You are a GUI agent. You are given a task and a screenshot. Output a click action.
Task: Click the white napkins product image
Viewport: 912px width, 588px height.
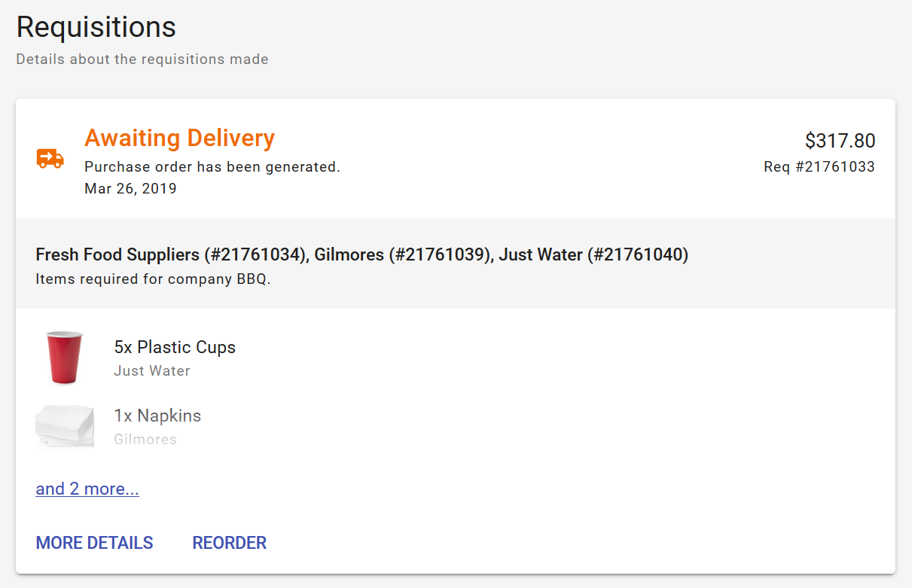[x=65, y=426]
